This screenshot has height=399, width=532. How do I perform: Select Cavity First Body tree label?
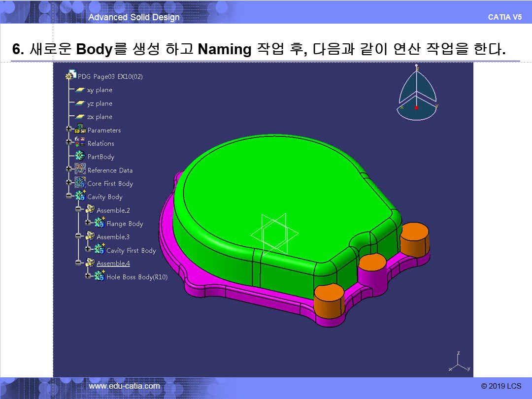131,251
